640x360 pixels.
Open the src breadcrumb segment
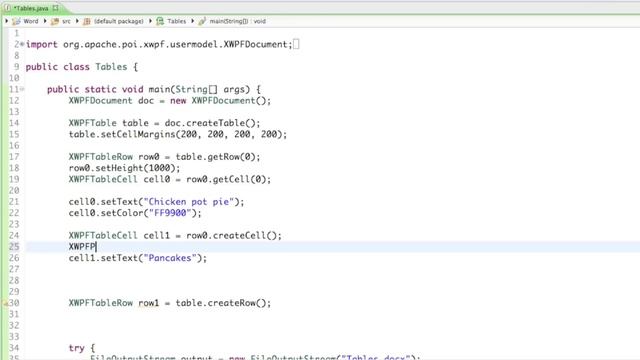66,21
